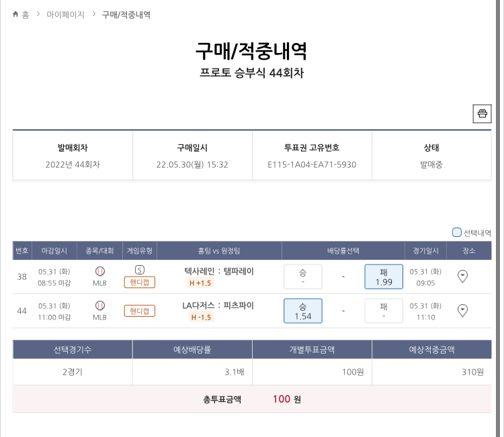Click 2022년 44회차 round value
This screenshot has width=504, height=437.
(x=73, y=164)
